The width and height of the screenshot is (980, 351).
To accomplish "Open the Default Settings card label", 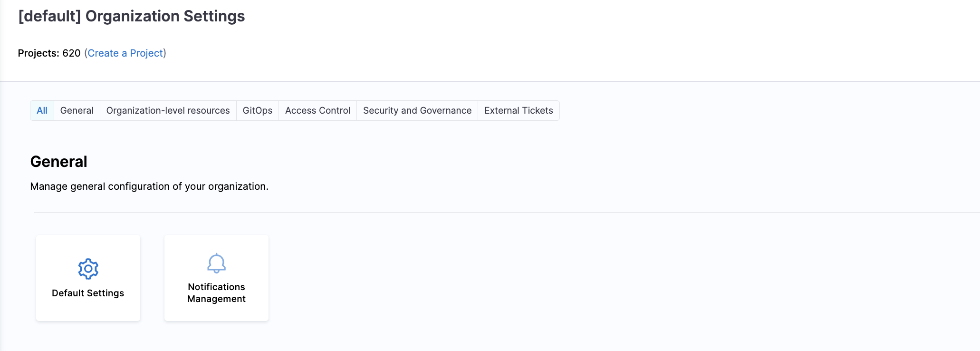I will [88, 293].
